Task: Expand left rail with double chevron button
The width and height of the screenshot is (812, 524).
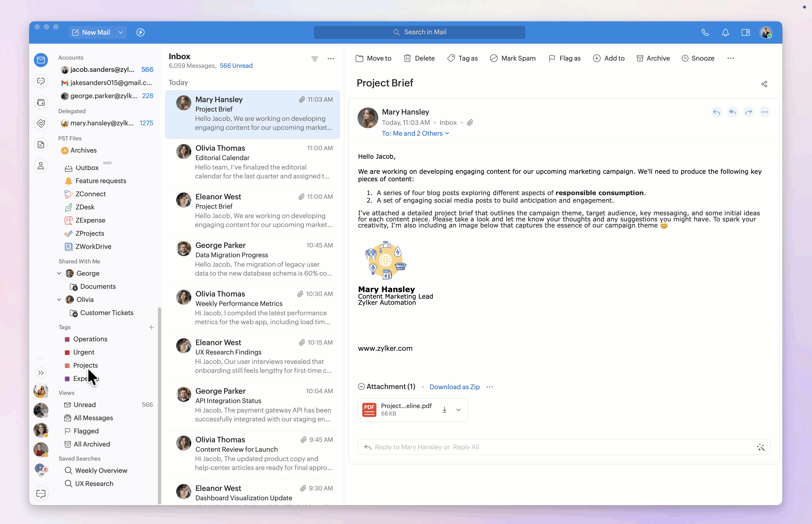Action: [x=41, y=373]
